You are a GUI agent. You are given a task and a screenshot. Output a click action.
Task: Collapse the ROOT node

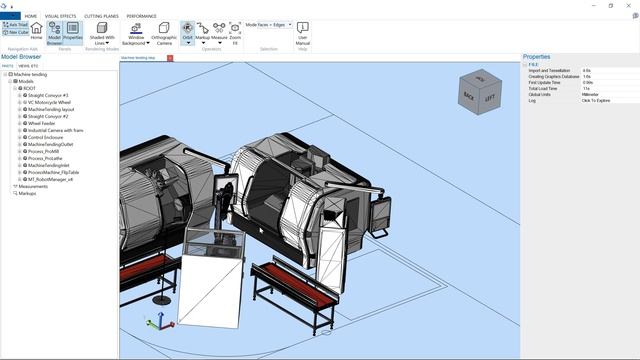point(15,88)
